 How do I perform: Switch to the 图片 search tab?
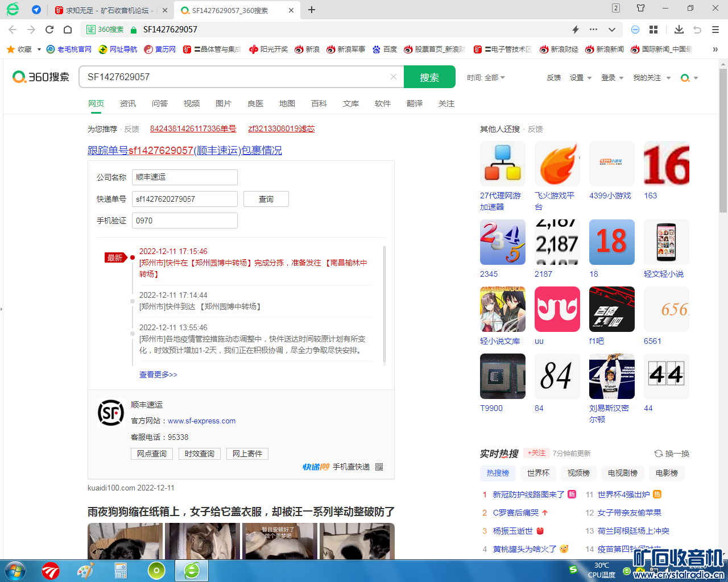coord(223,103)
